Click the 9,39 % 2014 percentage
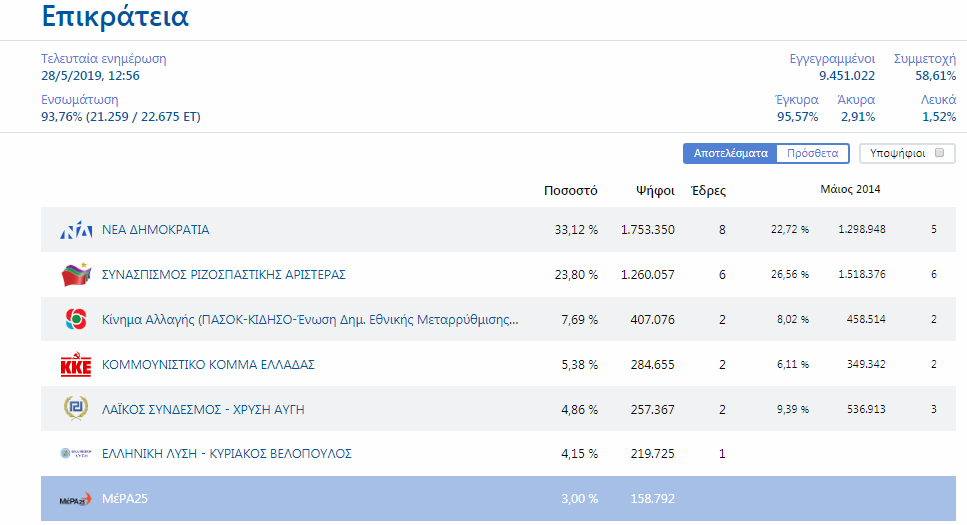 coord(792,410)
